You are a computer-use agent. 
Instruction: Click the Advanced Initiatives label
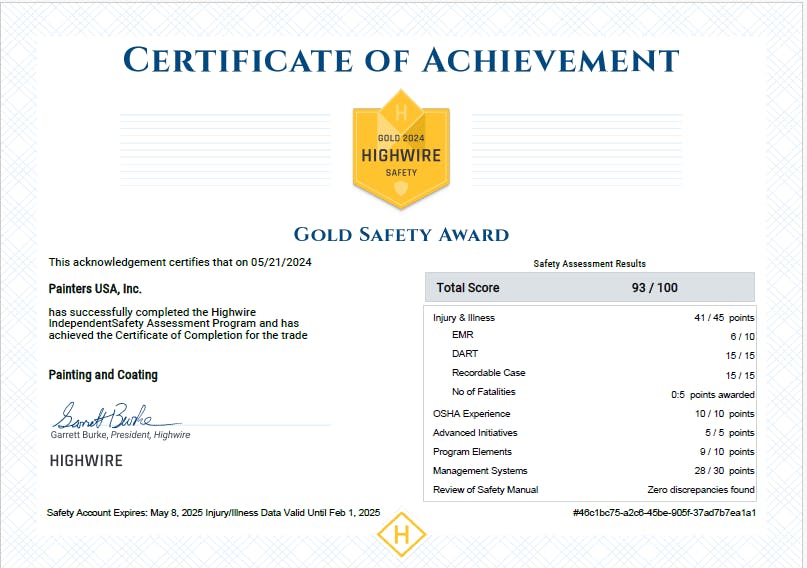tap(475, 433)
